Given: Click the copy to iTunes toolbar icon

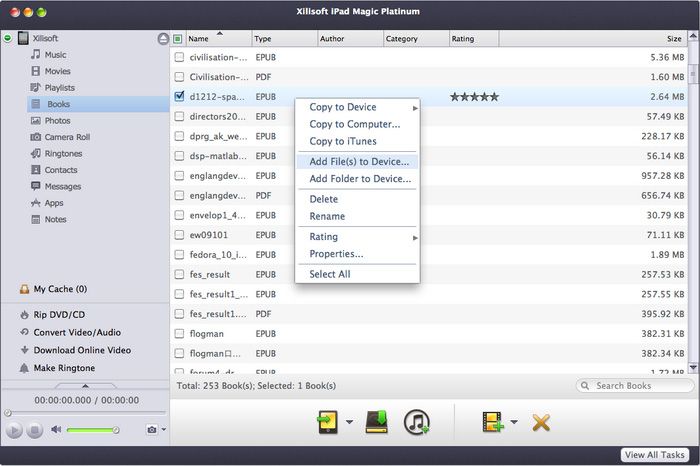Looking at the screenshot, I should [x=417, y=422].
